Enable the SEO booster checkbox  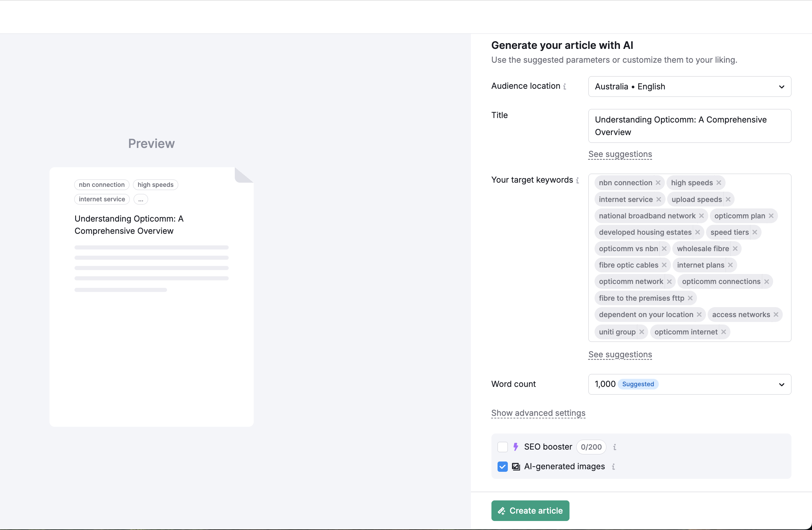click(503, 447)
